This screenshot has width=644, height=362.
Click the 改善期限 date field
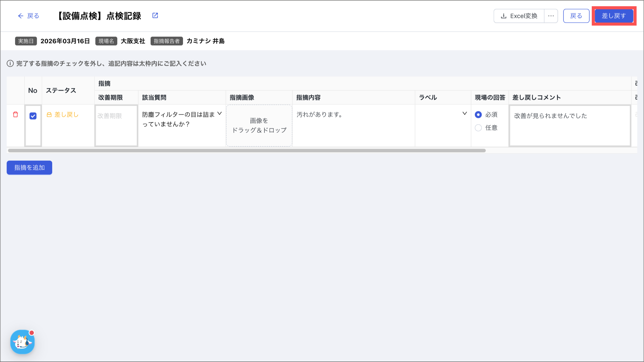[116, 125]
